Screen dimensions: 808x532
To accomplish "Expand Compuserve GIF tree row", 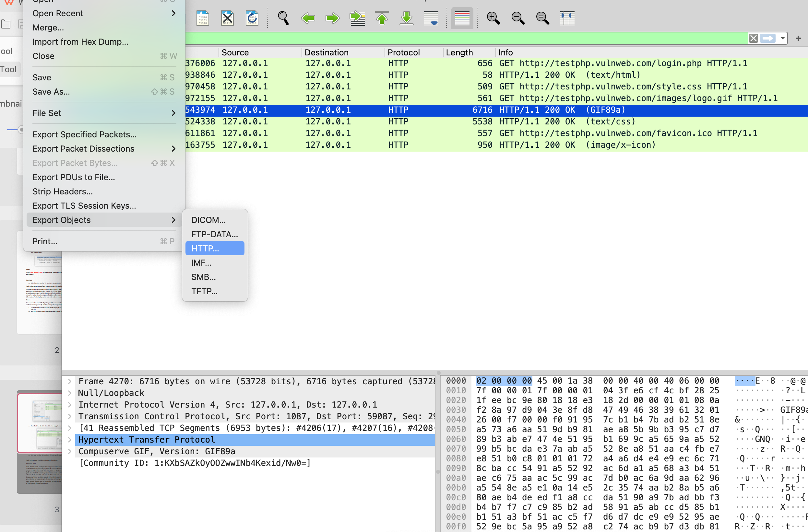I will pyautogui.click(x=70, y=451).
